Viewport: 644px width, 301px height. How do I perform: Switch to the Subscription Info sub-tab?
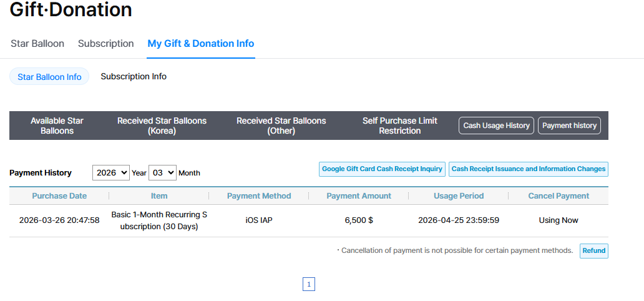(134, 77)
